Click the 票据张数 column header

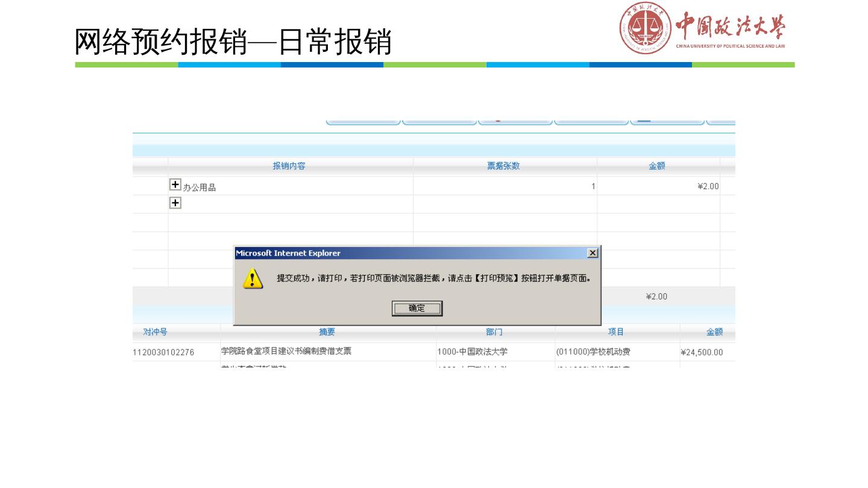click(504, 166)
